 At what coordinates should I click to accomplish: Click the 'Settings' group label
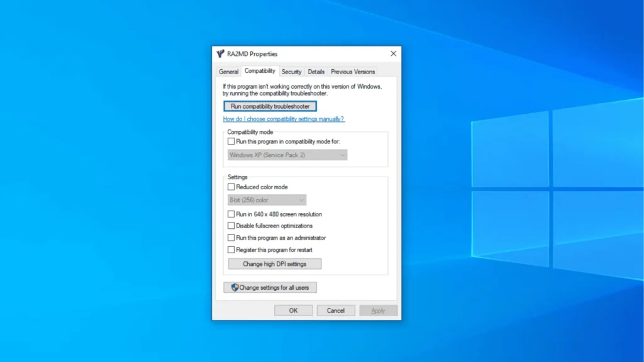[x=237, y=177]
